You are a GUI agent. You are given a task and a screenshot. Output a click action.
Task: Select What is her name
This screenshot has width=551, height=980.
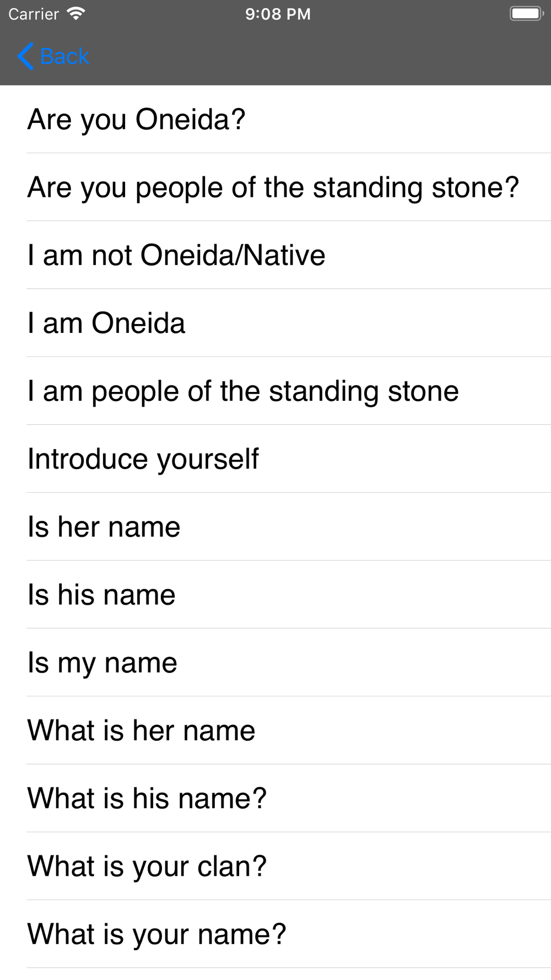(275, 730)
